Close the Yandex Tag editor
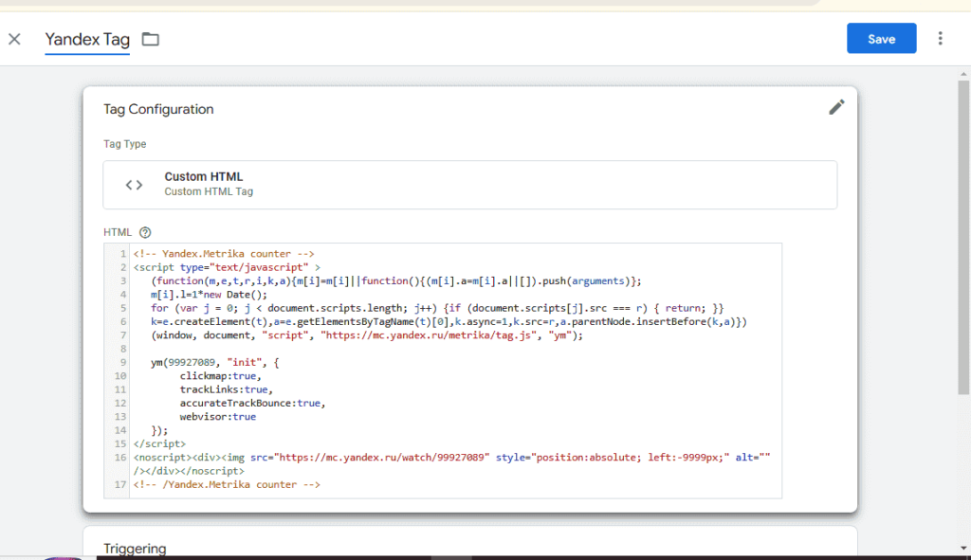 [x=14, y=39]
